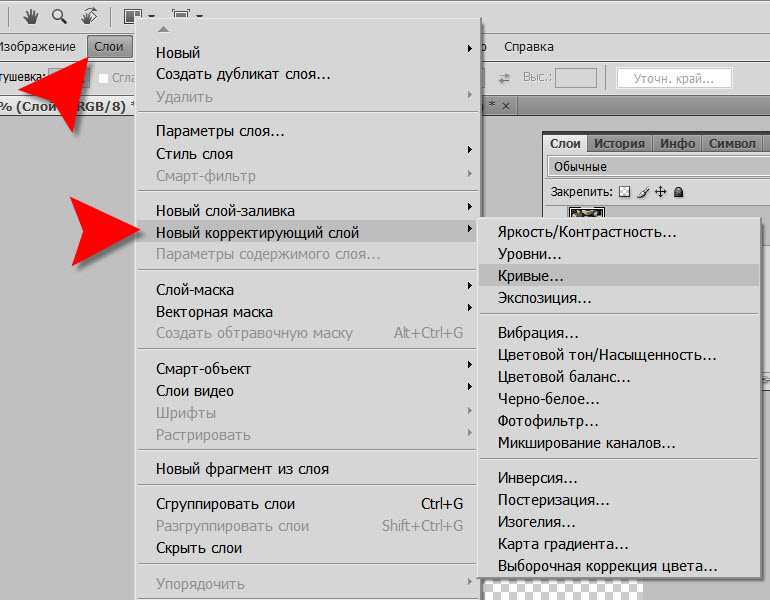Open the Слои menu in menu bar
This screenshot has height=600, width=770.
(109, 47)
